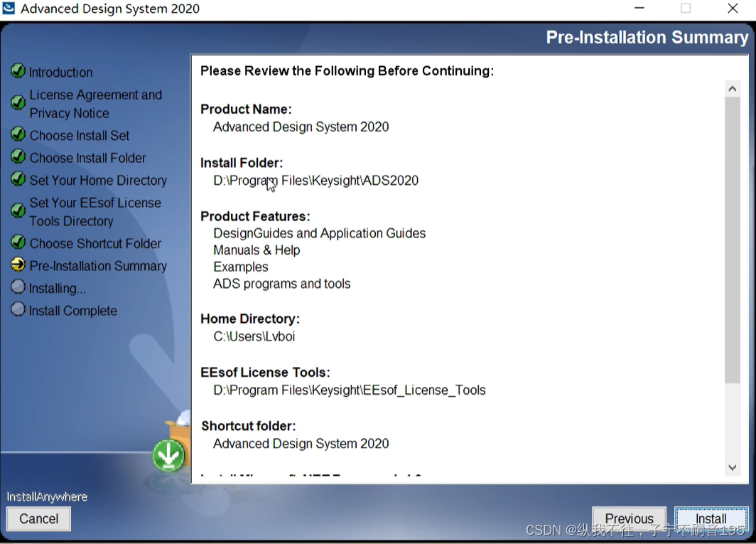Screen dimensions: 756x544
Task: Click DesignGuides and Application Guides feature
Action: [x=319, y=234]
